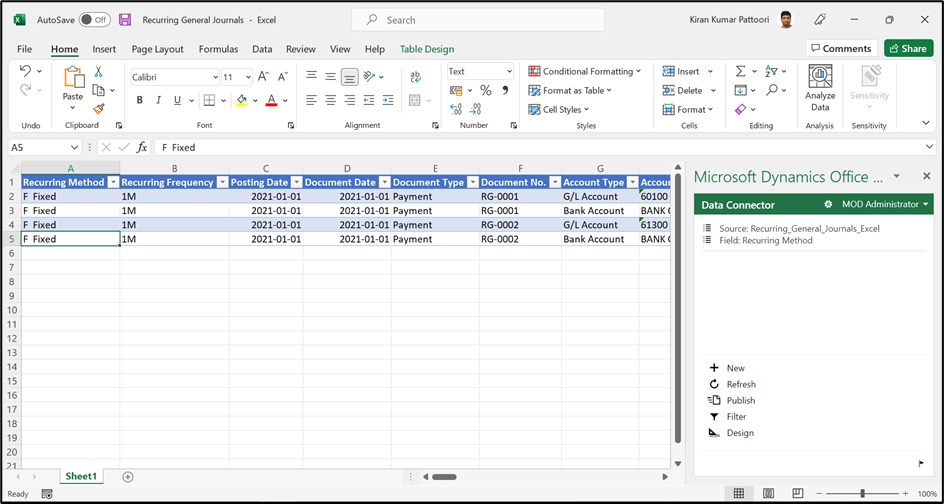Switch to Page Break Preview icon
This screenshot has height=504, width=944.
798,493
